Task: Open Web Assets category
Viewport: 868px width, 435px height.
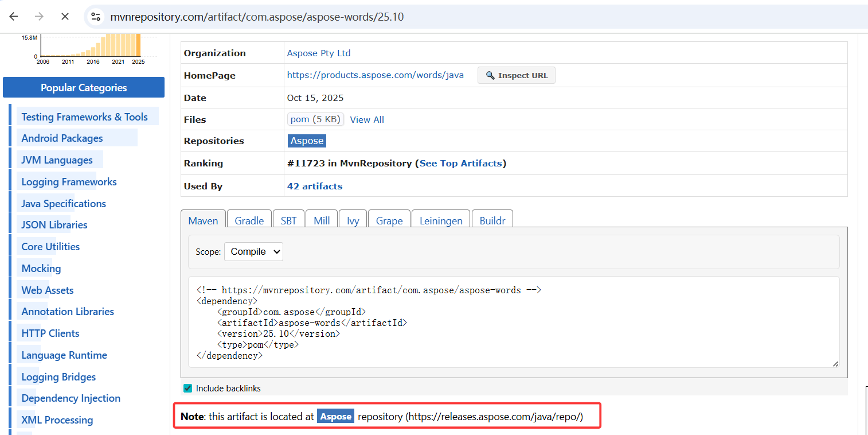Action: click(x=48, y=290)
